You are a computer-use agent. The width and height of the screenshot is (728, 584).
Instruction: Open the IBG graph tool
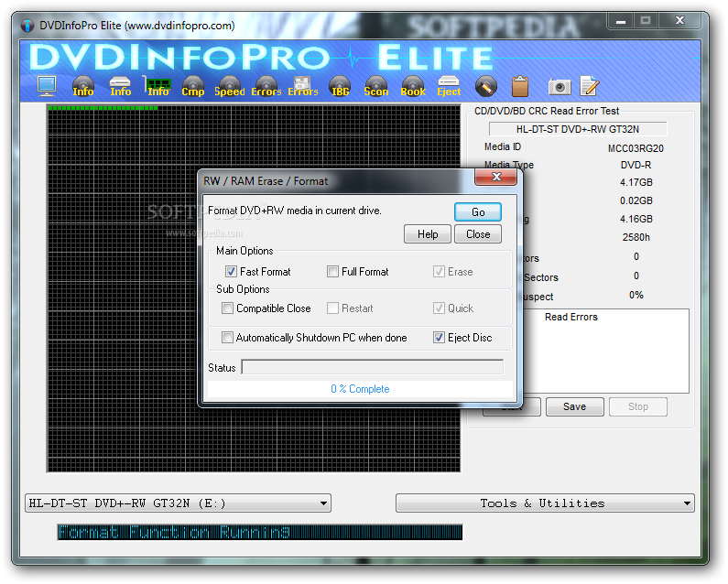coord(340,86)
